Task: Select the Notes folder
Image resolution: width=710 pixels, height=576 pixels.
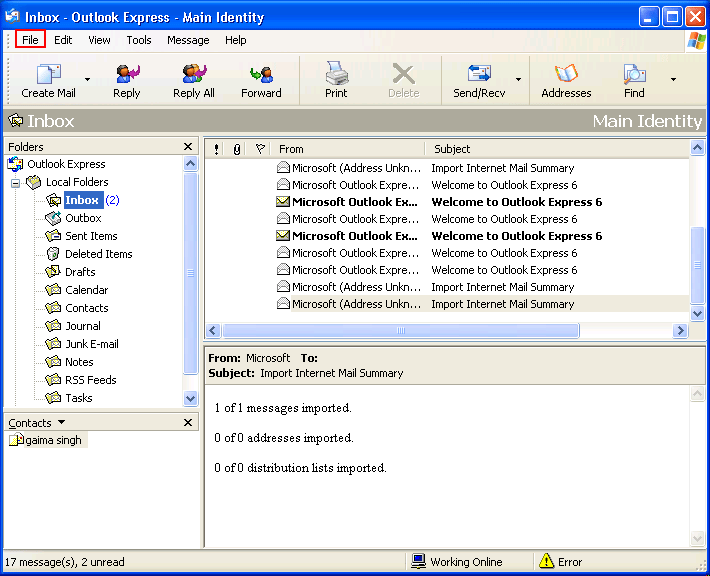Action: (79, 362)
